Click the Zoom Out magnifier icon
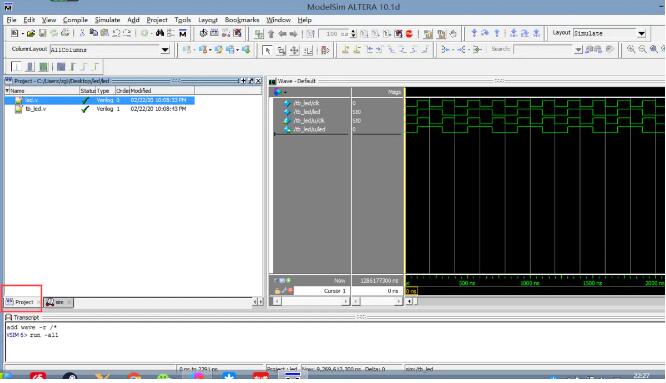The width and height of the screenshot is (666, 383). pos(642,49)
